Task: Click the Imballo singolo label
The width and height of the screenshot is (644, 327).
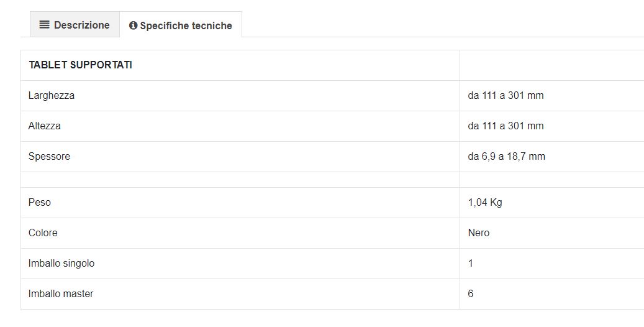Action: click(x=61, y=263)
